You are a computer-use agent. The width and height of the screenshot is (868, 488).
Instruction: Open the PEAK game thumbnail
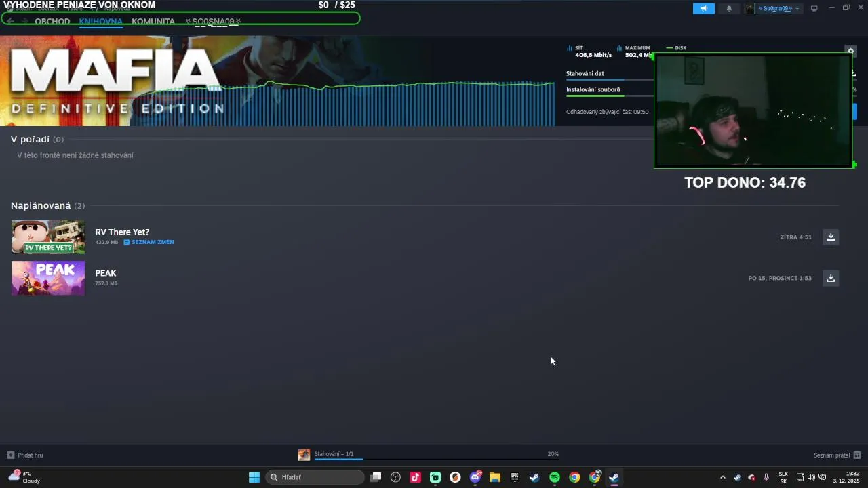48,278
